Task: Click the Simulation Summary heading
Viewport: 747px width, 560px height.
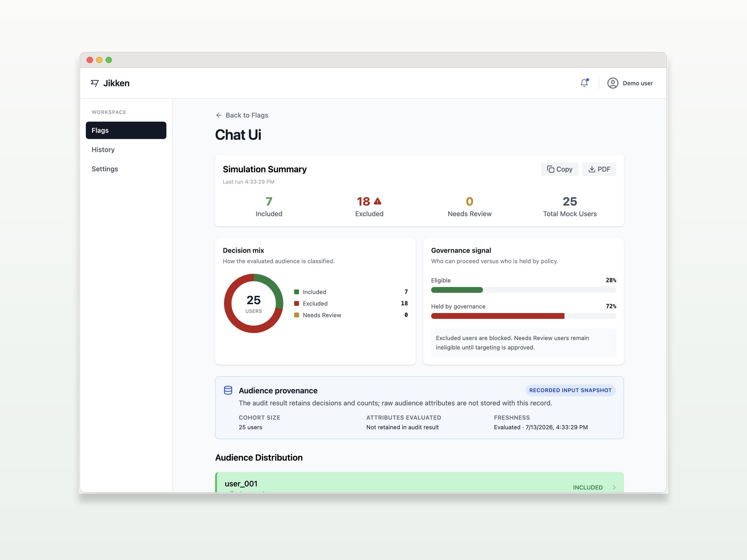Action: pyautogui.click(x=265, y=169)
